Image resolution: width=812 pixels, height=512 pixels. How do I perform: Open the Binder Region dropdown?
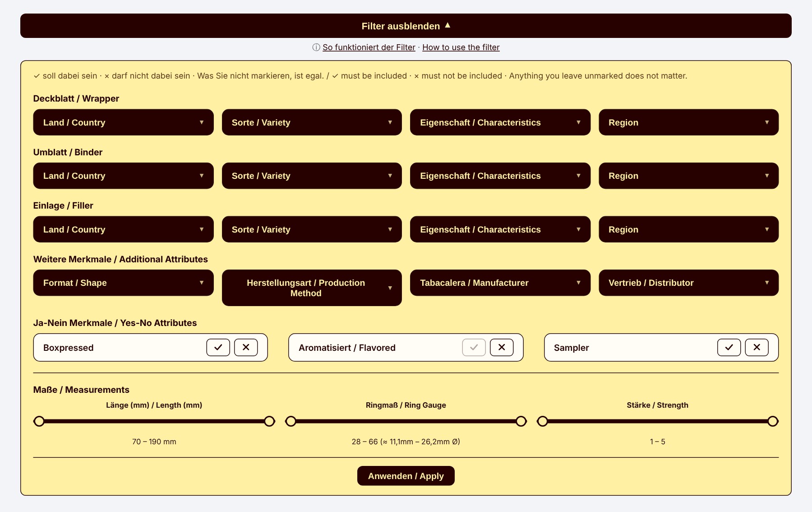tap(688, 176)
